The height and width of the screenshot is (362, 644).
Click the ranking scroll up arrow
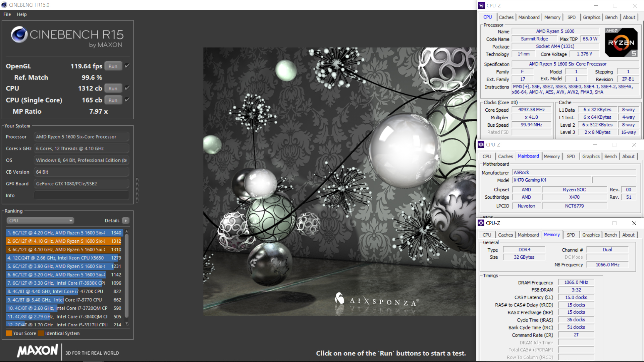point(126,232)
